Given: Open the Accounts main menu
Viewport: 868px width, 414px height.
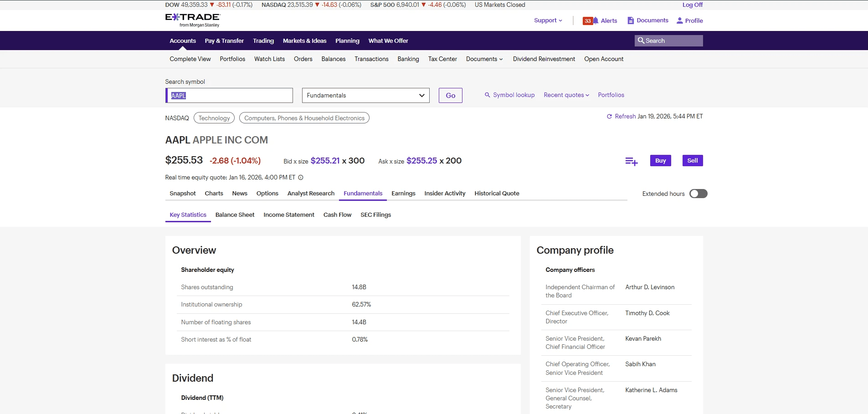Looking at the screenshot, I should (x=183, y=41).
